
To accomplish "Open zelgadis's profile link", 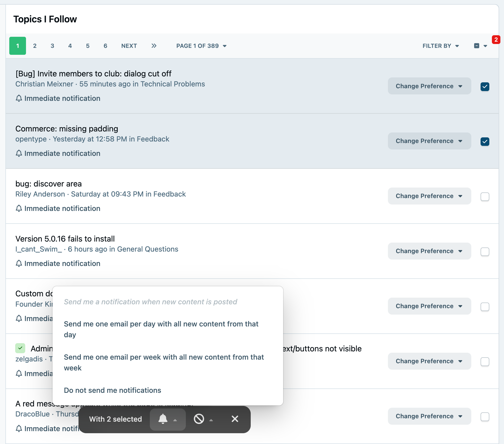I will pyautogui.click(x=29, y=359).
